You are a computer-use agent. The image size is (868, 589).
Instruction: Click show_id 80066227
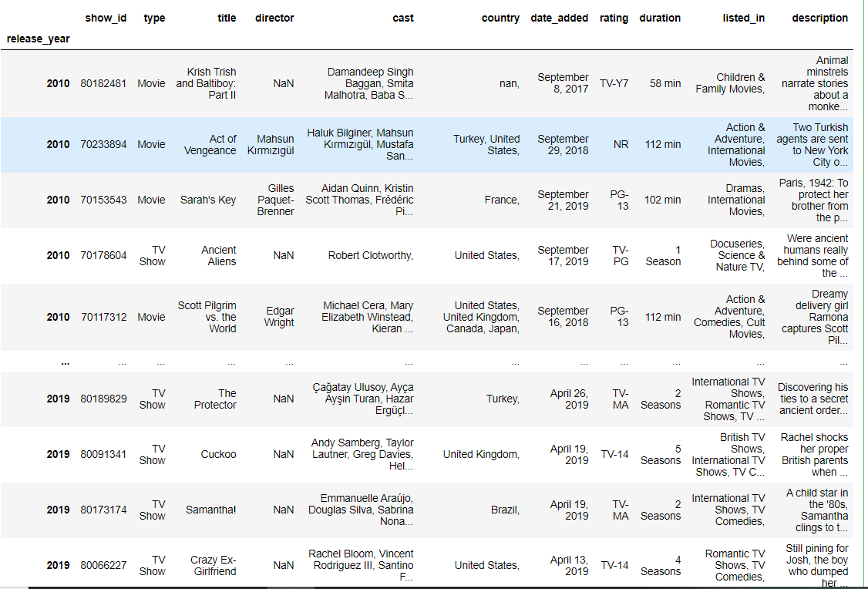[x=103, y=565]
